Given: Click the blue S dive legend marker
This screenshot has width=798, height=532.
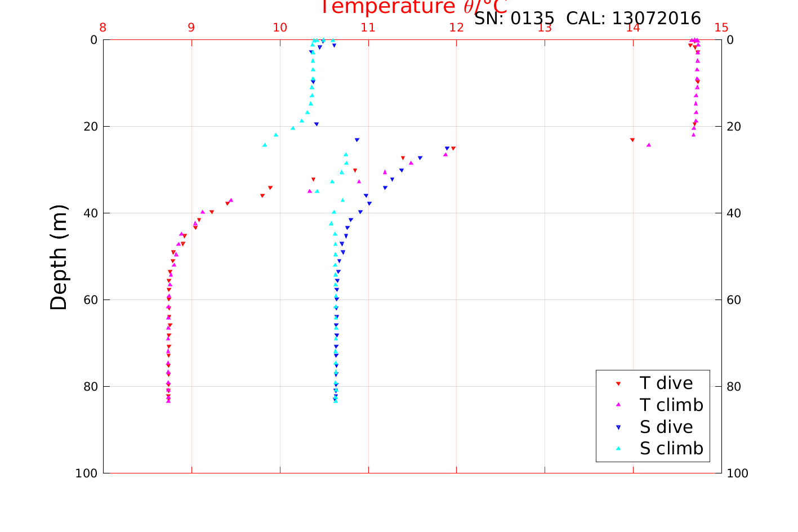Looking at the screenshot, I should (x=618, y=427).
